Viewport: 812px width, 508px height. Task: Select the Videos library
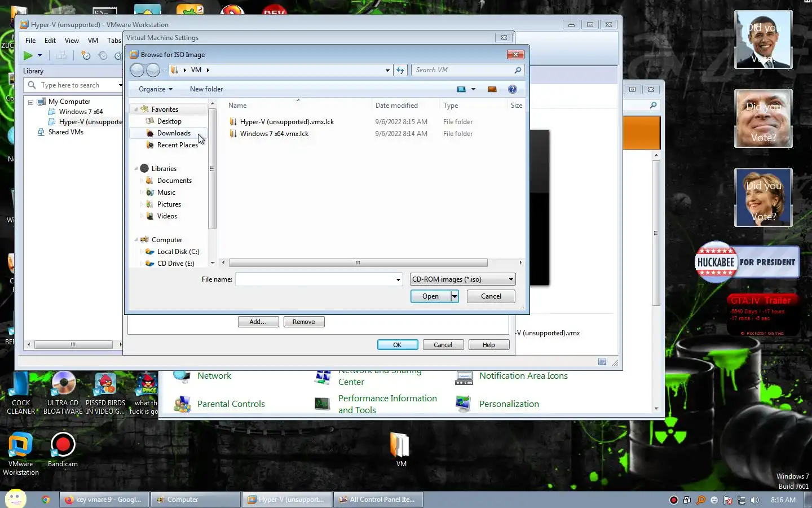[167, 216]
